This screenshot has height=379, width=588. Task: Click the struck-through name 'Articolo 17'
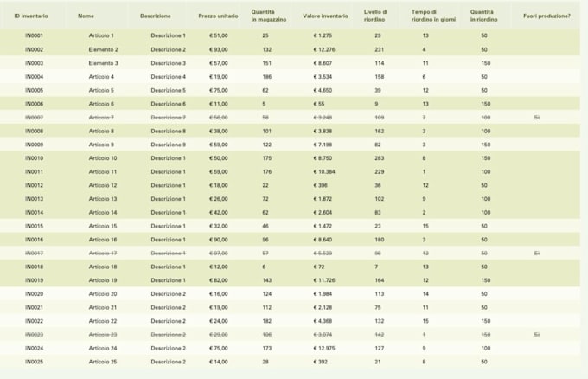[103, 254]
